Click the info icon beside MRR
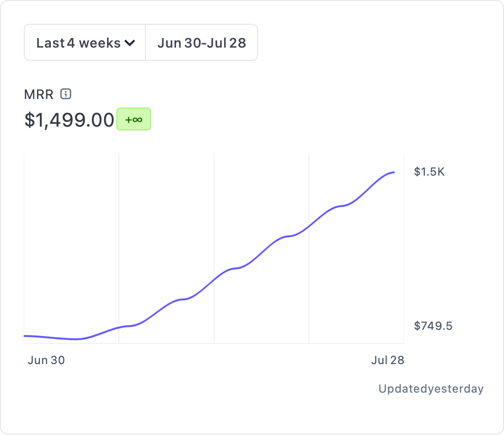Viewport: 504px width, 435px height. [66, 94]
